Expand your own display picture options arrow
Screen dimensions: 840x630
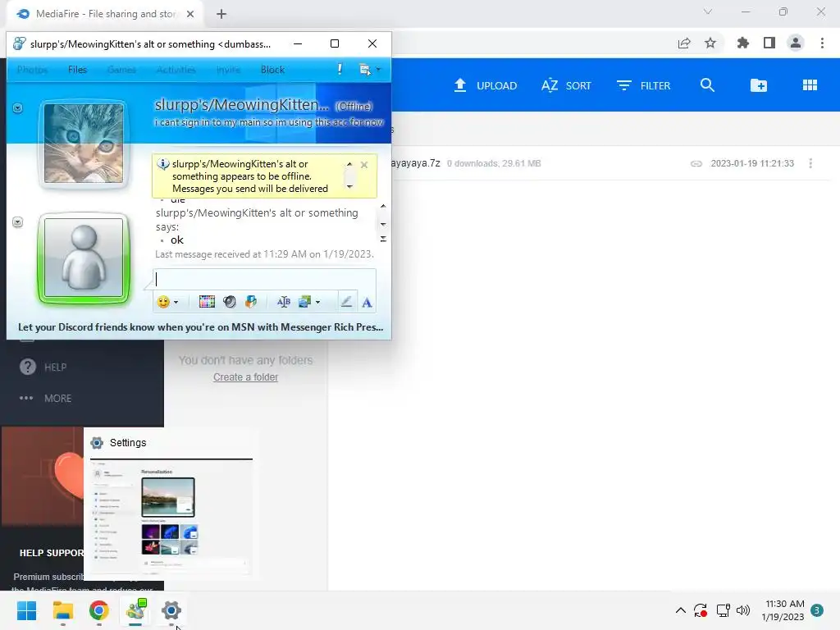pyautogui.click(x=18, y=221)
